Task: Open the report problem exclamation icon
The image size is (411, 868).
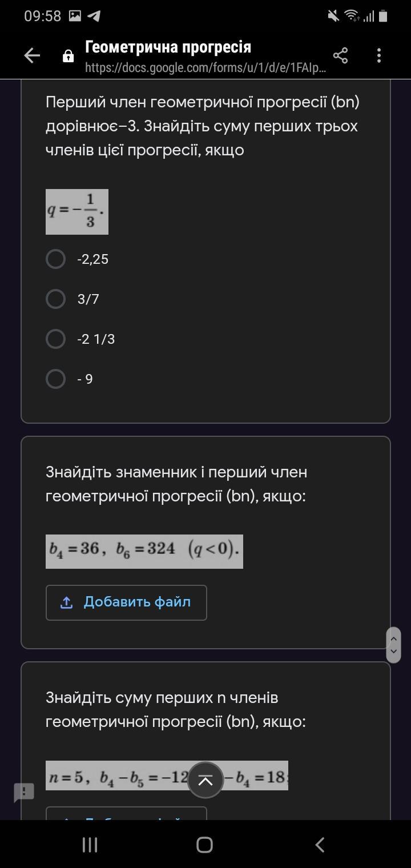Action: click(24, 792)
